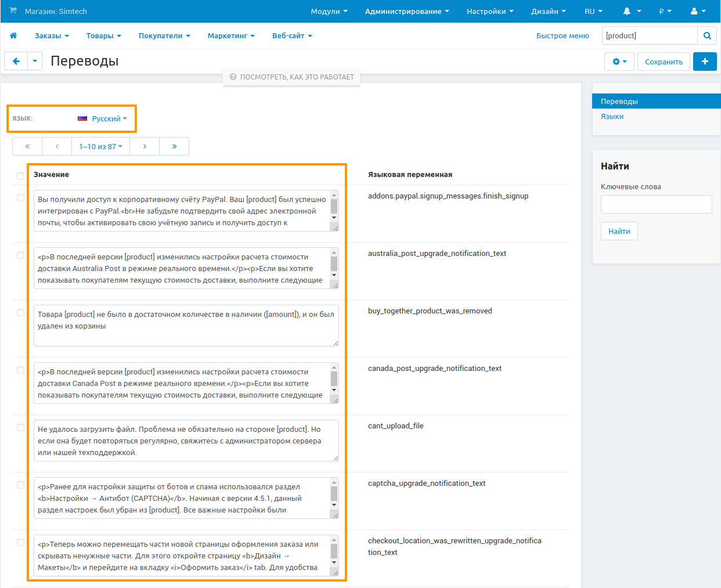
Task: Open the gear settings menu
Action: tap(619, 61)
